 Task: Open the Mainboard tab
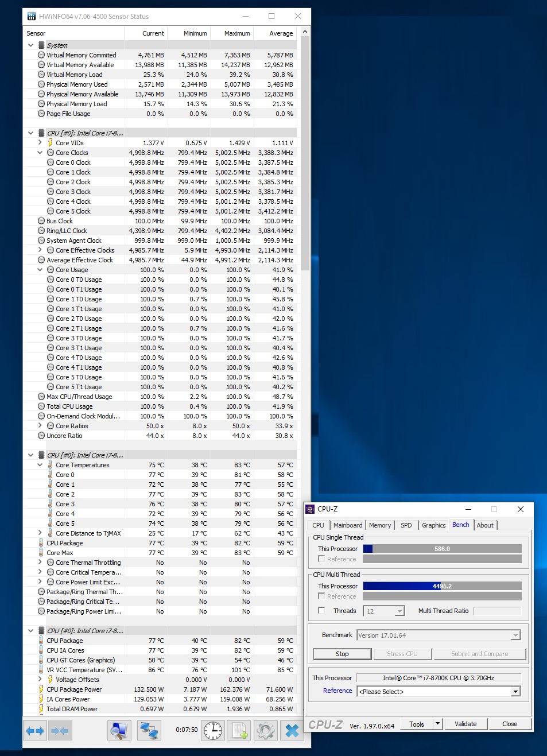point(348,525)
